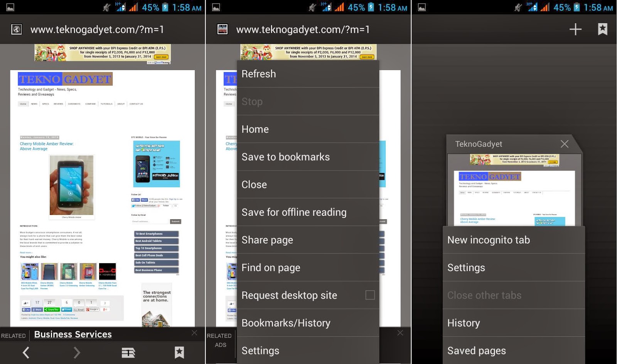Image resolution: width=617 pixels, height=364 pixels.
Task: Tap the picture notification icon in the left screen's status bar
Action: pyautogui.click(x=10, y=7)
